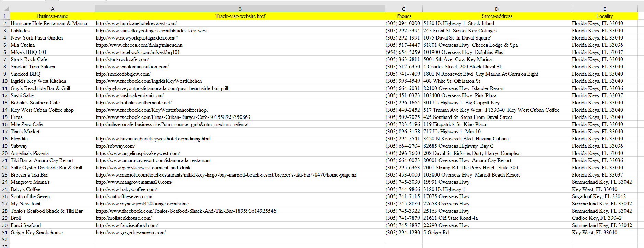This screenshot has width=644, height=248.
Task: Select phone number (305) 998-4549
Action: pos(403,81)
